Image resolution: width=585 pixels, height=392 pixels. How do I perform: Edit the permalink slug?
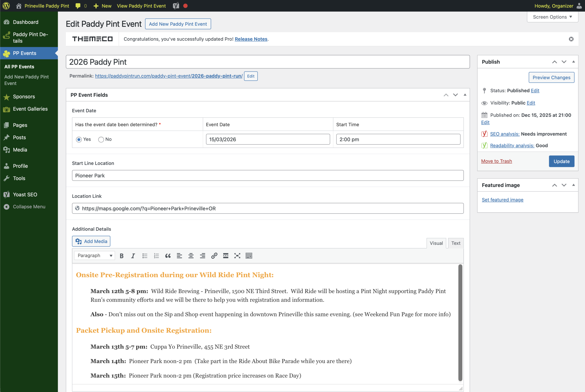click(251, 76)
